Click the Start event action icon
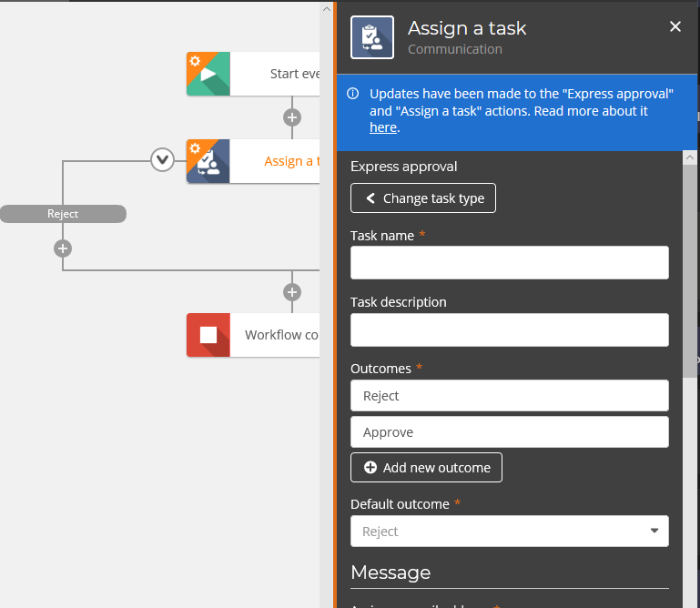Image resolution: width=700 pixels, height=608 pixels. coord(208,74)
